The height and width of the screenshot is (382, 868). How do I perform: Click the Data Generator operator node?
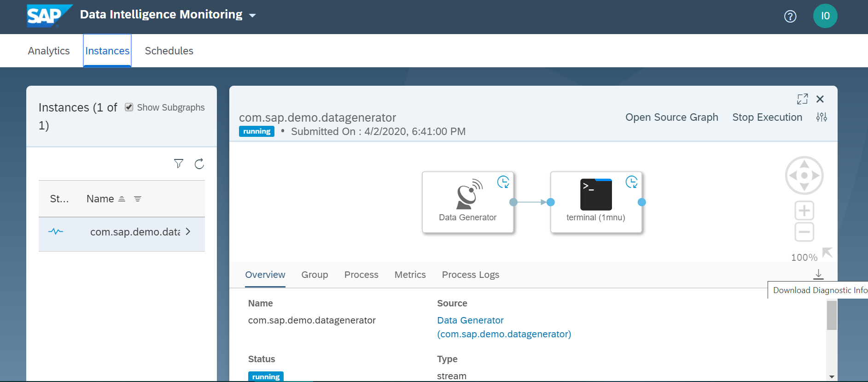coord(468,202)
